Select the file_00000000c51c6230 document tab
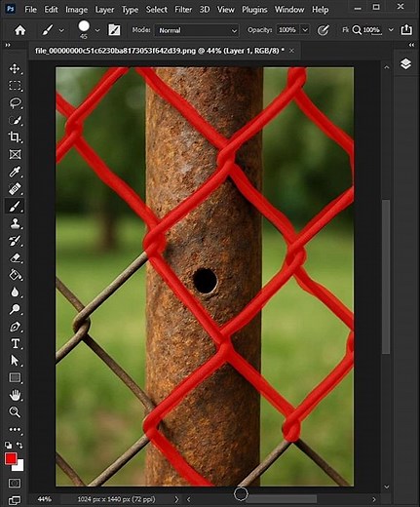The width and height of the screenshot is (420, 507). pyautogui.click(x=160, y=51)
